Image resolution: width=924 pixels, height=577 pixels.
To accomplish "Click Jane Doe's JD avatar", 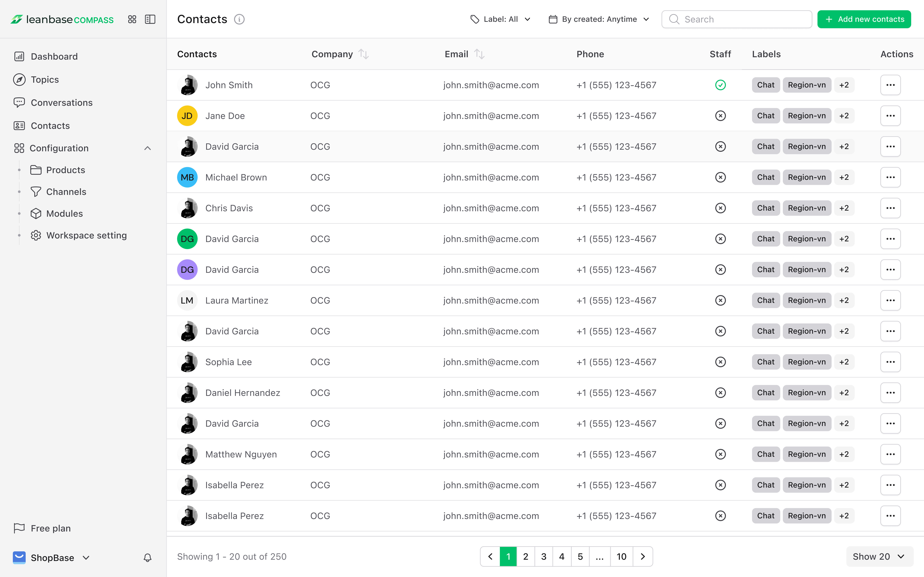I will click(187, 116).
